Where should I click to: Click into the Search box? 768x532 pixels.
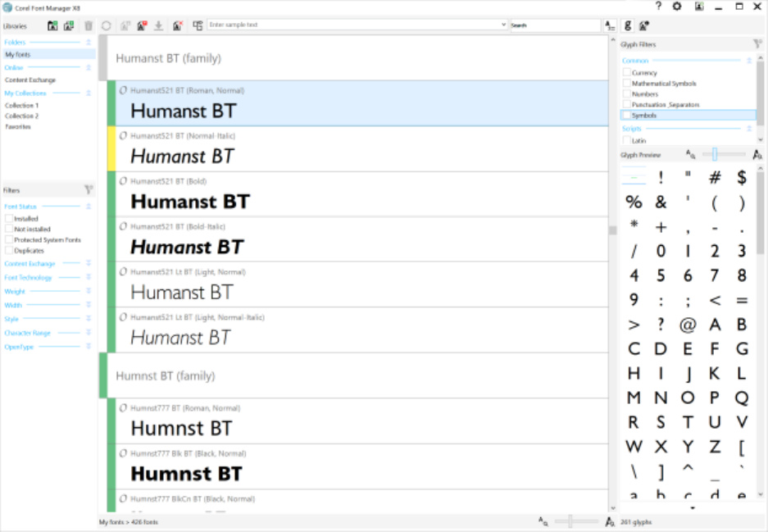556,25
